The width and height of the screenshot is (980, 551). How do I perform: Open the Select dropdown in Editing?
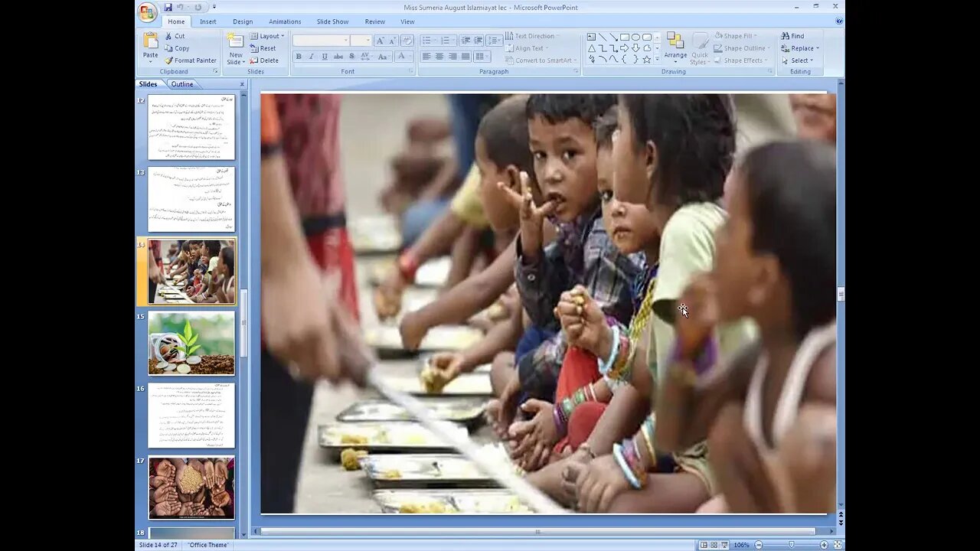pos(797,60)
